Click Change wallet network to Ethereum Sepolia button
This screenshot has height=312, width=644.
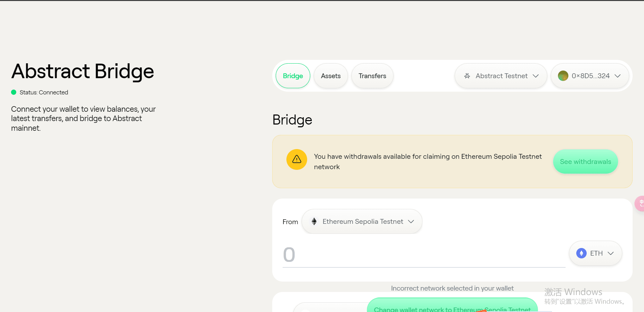click(x=452, y=308)
